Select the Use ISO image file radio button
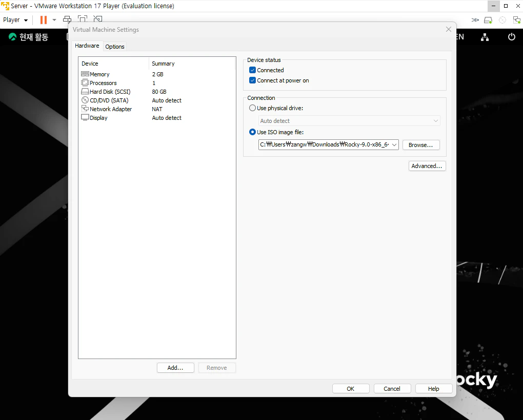This screenshot has height=420, width=523. pos(252,132)
